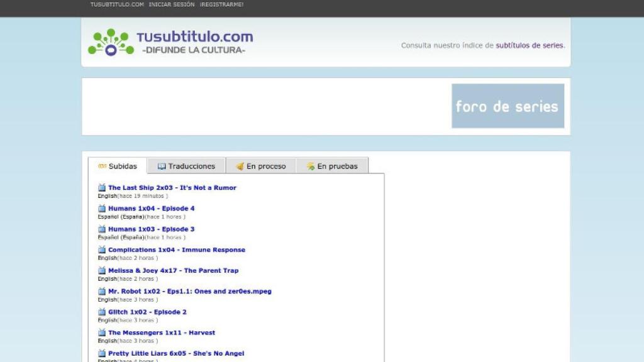644x362 pixels.
Task: Open Mr. Robot 1x02 subtitle link
Action: [x=189, y=291]
